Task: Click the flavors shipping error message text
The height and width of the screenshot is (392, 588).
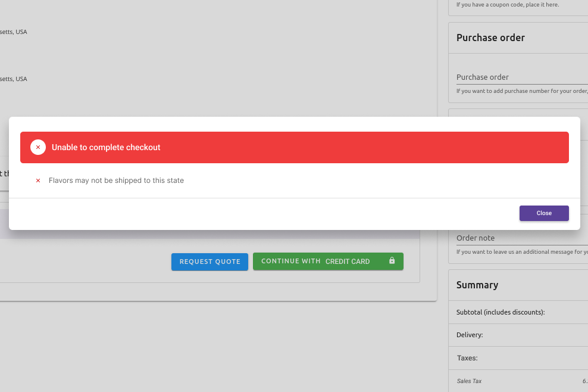Action: (x=117, y=181)
